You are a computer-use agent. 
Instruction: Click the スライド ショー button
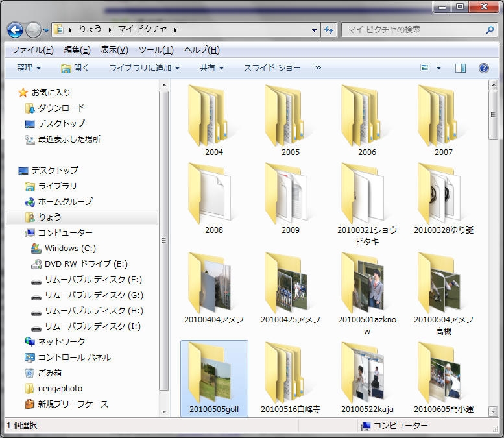(x=272, y=68)
